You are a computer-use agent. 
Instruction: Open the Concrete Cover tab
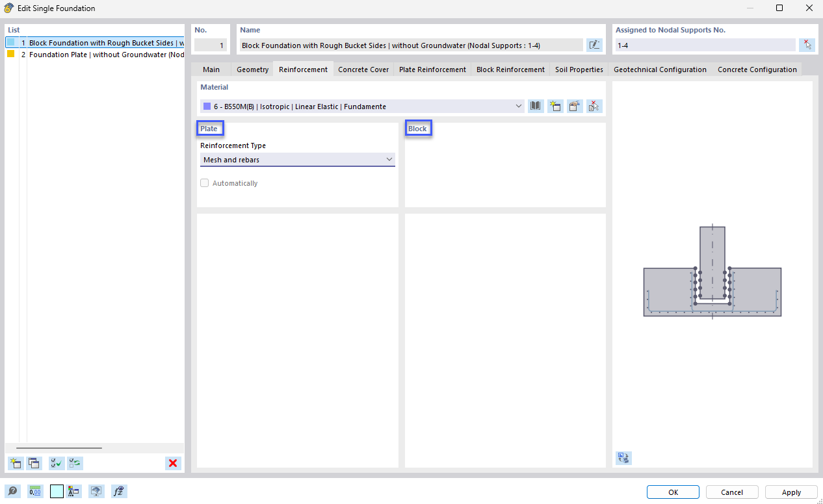tap(363, 69)
